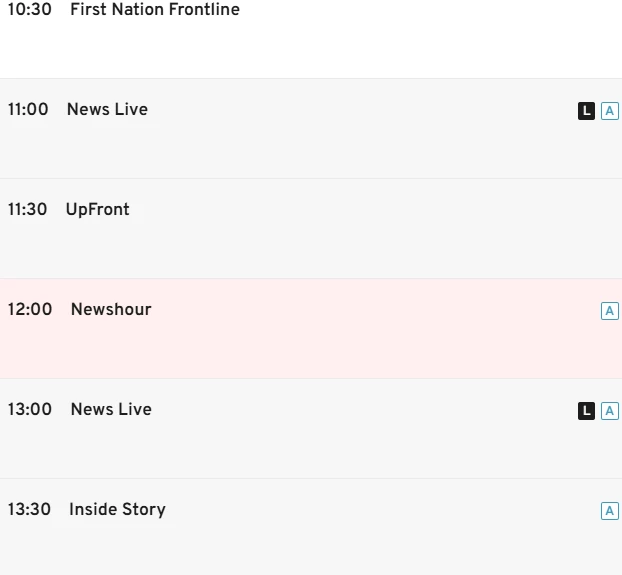Click the A badge beside Inside Story

pyautogui.click(x=610, y=511)
